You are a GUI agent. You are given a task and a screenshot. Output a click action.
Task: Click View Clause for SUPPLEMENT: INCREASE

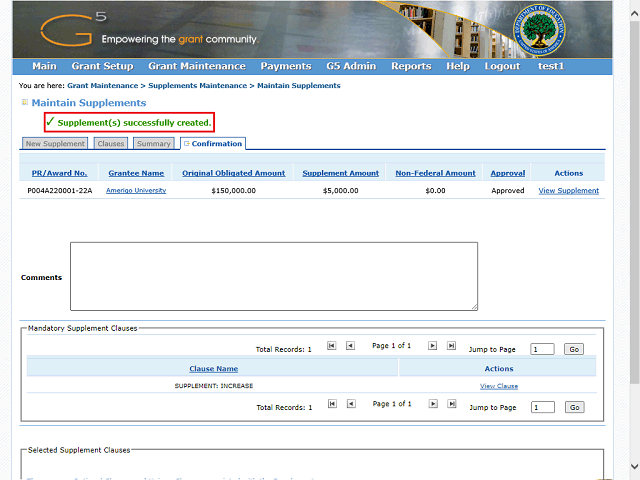(499, 386)
